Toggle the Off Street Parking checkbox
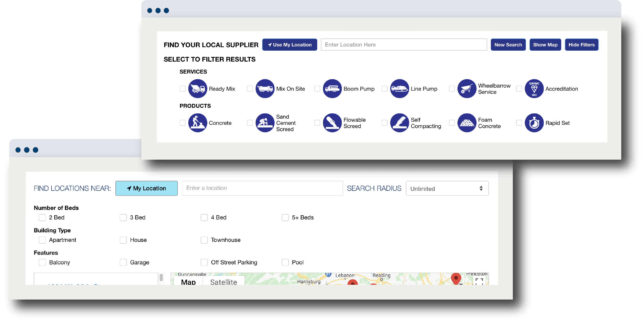 coord(204,262)
